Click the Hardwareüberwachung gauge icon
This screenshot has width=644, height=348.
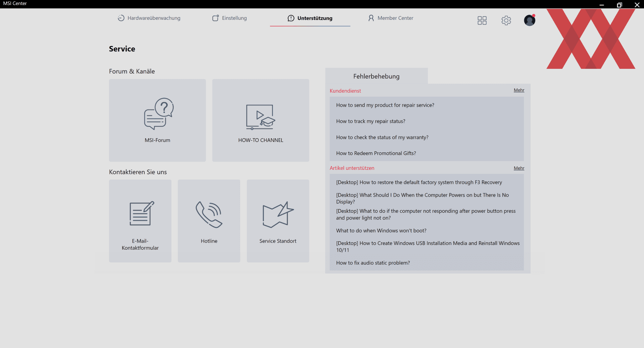pos(121,18)
